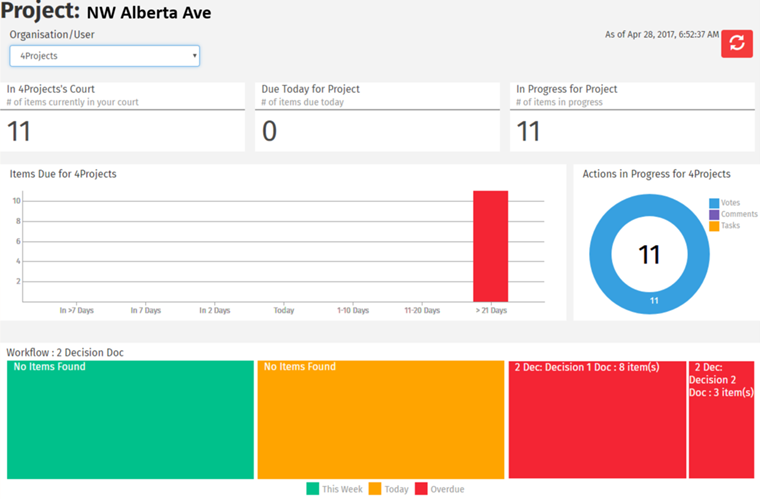The width and height of the screenshot is (760, 499).
Task: Click the 'Due Today for Project' count 0
Action: point(269,131)
